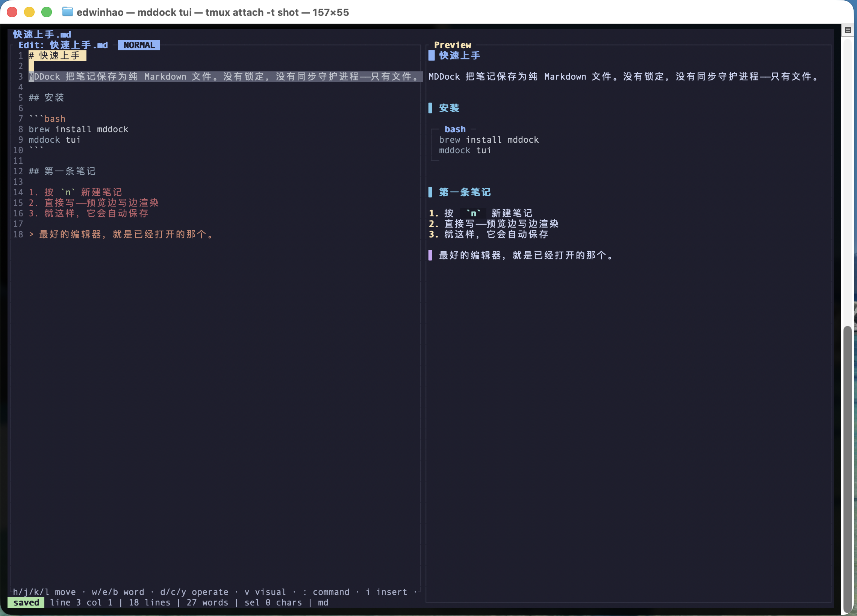This screenshot has width=857, height=616.
Task: Click Preview list item "3. 就这样，它会自动保存"
Action: [x=488, y=234]
